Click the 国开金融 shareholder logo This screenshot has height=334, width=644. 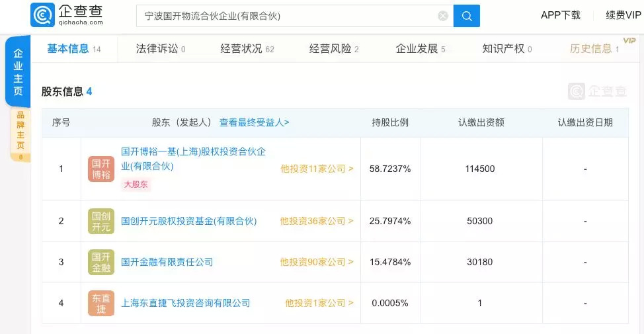101,262
